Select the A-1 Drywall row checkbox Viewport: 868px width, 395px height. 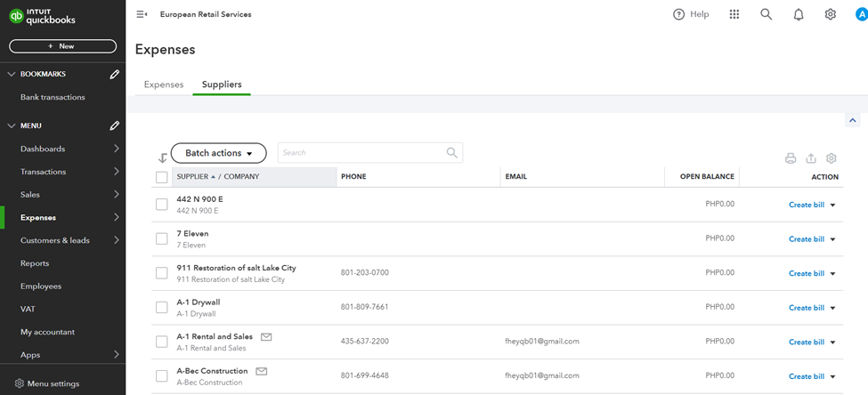pyautogui.click(x=162, y=308)
